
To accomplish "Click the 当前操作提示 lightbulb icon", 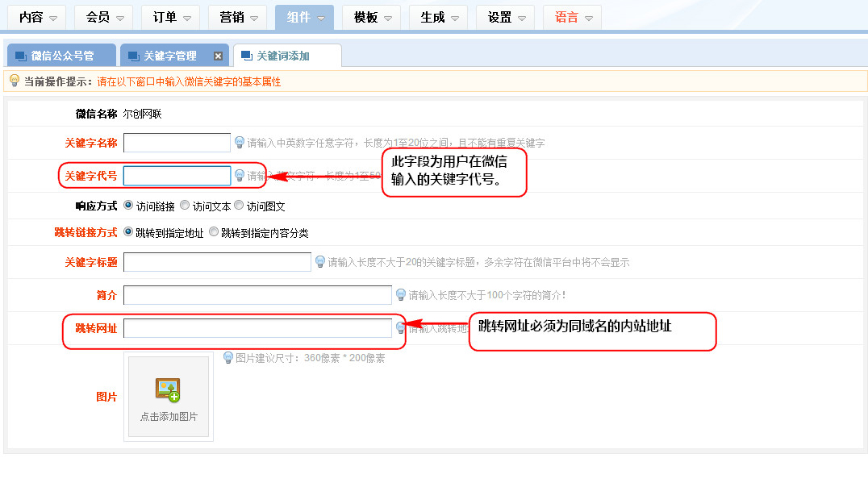I will coord(15,81).
